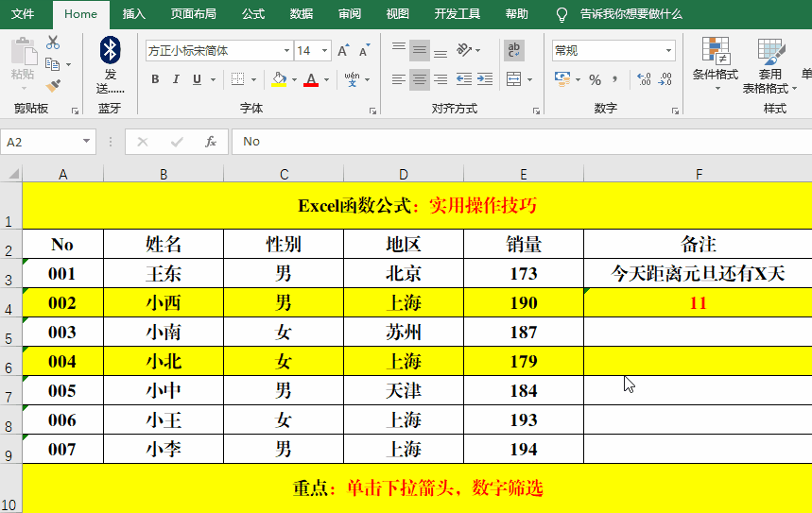The width and height of the screenshot is (812, 513).
Task: Toggle wrap text button
Action: pyautogui.click(x=515, y=50)
